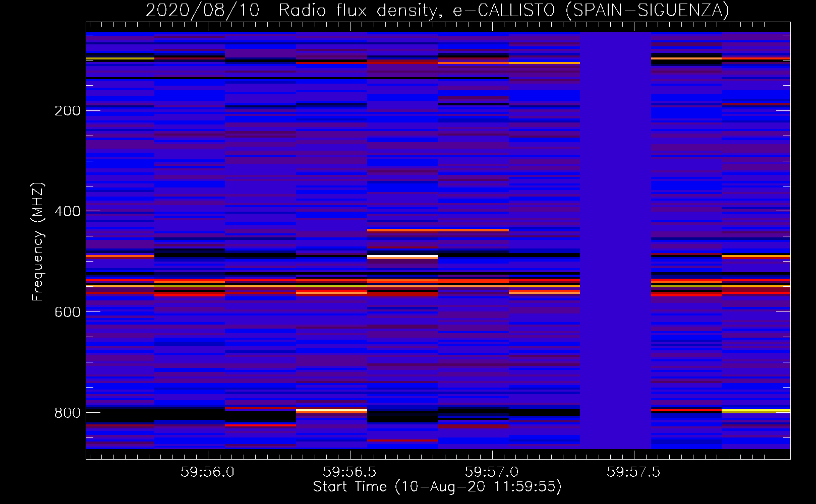The height and width of the screenshot is (504, 816).
Task: Click the '200' frequency tick label
Action: pyautogui.click(x=68, y=110)
